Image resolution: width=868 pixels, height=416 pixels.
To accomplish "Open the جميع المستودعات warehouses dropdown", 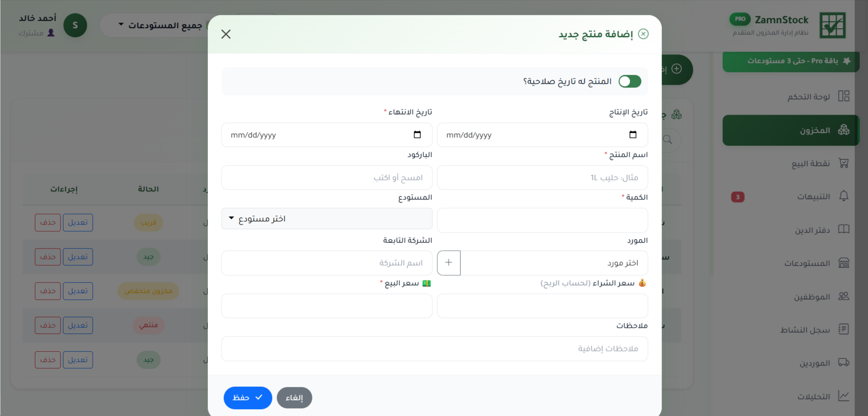I will tap(159, 25).
